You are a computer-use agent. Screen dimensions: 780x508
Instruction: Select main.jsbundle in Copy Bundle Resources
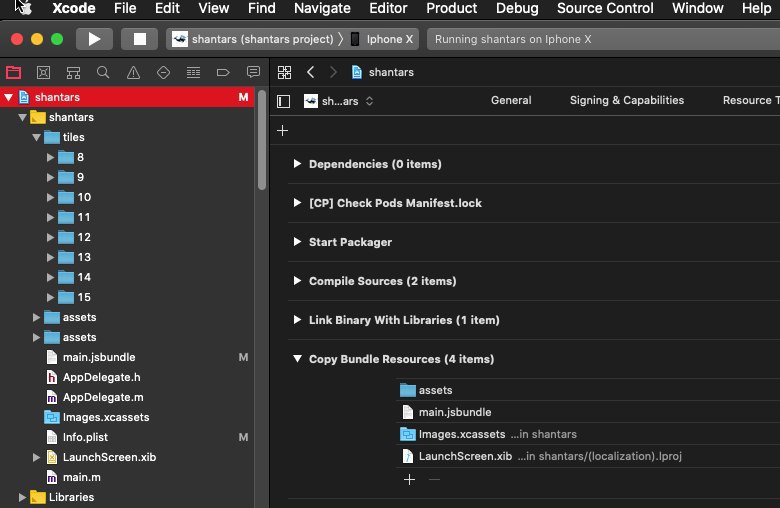pos(588,412)
